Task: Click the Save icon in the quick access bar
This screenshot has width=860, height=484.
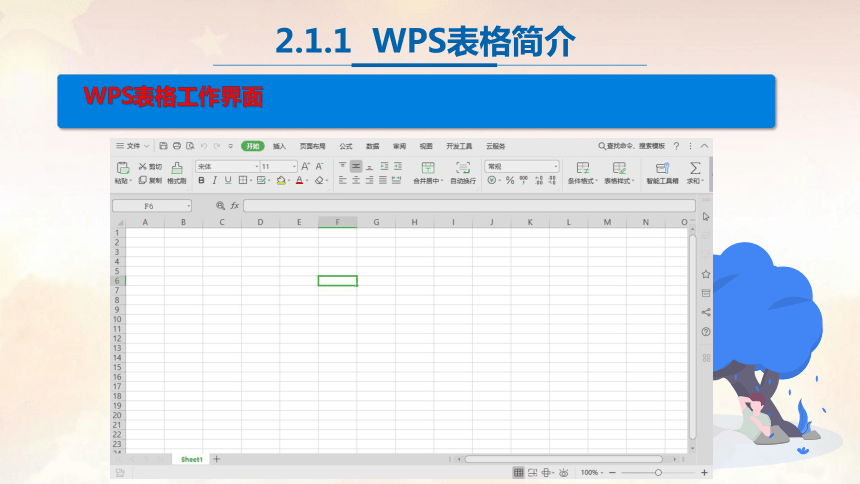Action: [x=163, y=146]
